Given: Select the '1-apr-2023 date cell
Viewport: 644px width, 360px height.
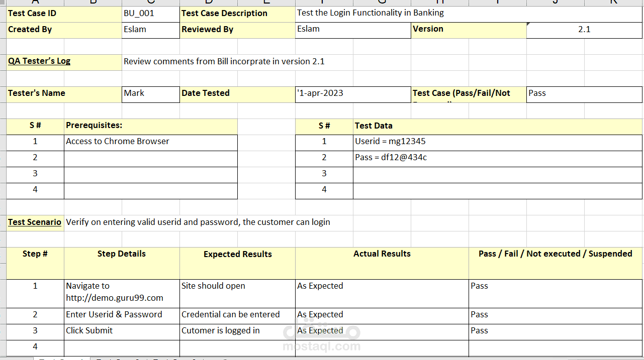Looking at the screenshot, I should pyautogui.click(x=353, y=94).
